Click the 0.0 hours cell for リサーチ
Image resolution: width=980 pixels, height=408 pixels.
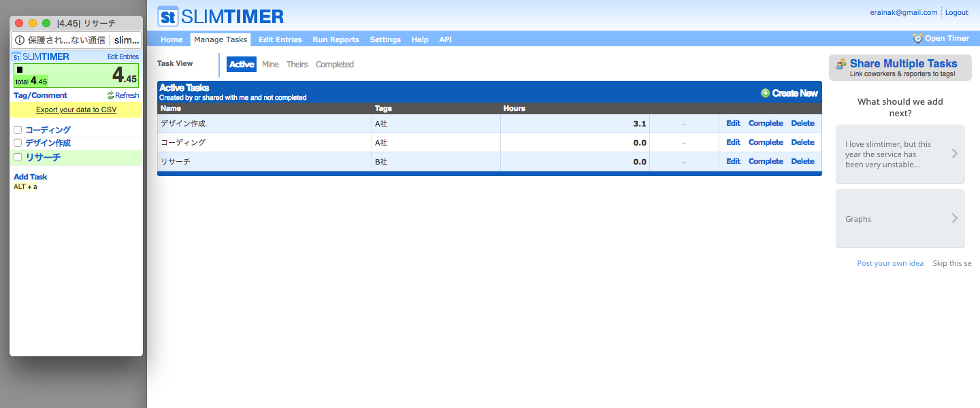(x=575, y=162)
